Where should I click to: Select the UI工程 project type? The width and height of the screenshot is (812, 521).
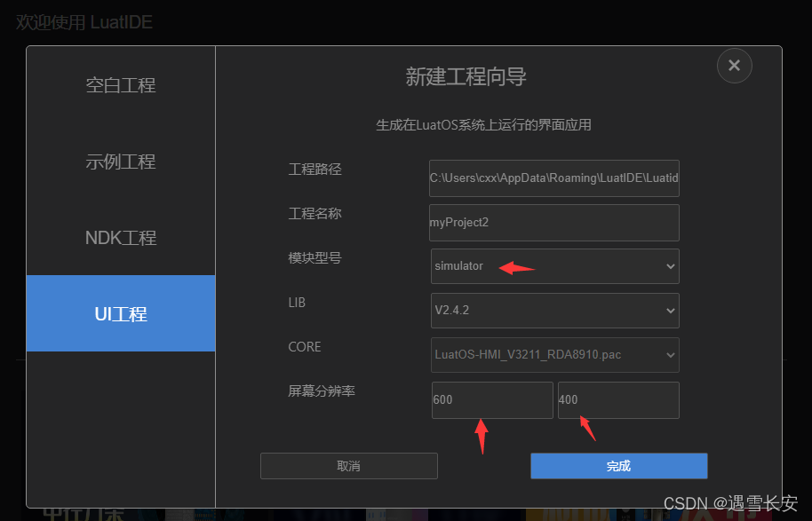tap(121, 313)
